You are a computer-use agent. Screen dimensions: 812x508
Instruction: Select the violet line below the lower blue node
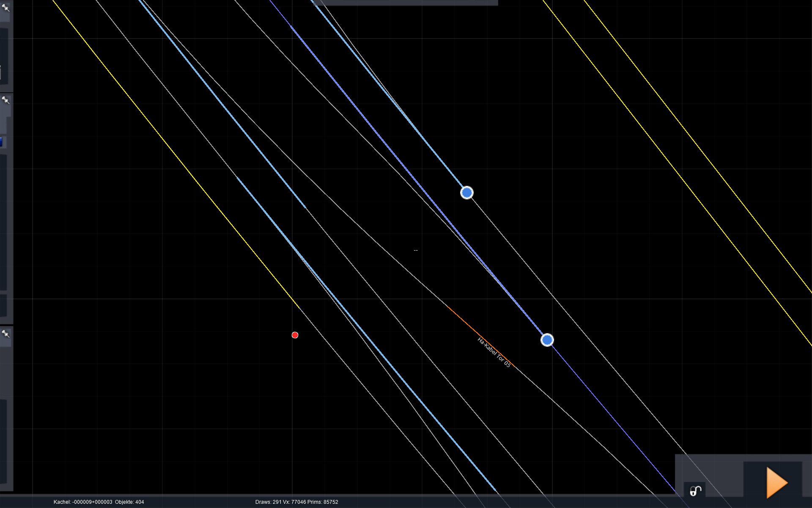(613, 418)
